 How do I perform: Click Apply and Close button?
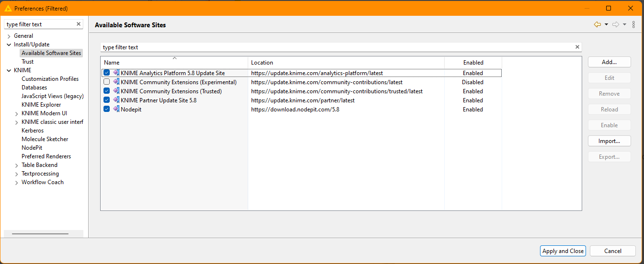click(563, 251)
